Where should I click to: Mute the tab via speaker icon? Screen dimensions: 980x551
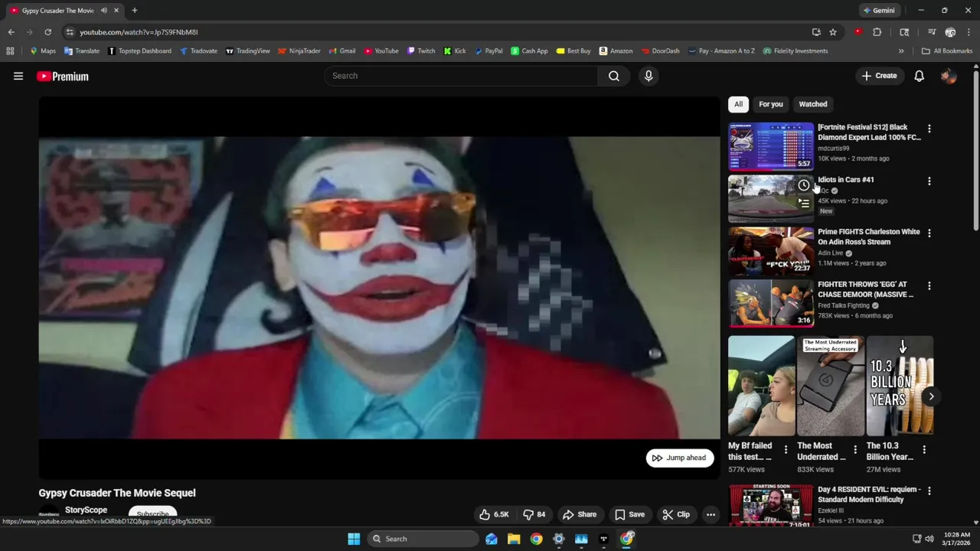coord(104,11)
